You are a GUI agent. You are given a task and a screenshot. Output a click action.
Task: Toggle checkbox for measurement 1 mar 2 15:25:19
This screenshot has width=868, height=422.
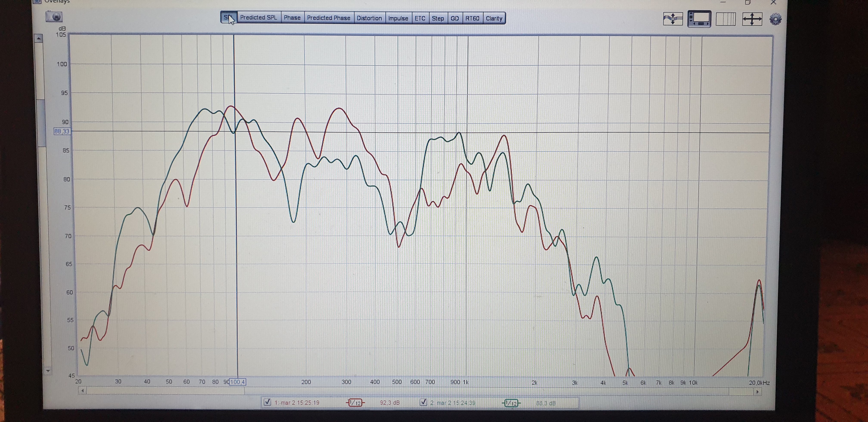(x=267, y=402)
